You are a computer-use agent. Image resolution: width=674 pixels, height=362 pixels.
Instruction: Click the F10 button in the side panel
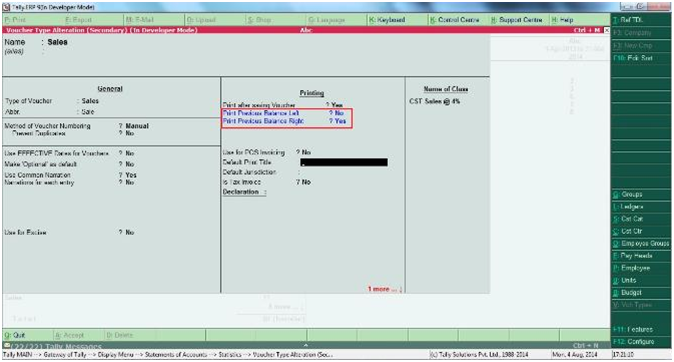coord(640,58)
